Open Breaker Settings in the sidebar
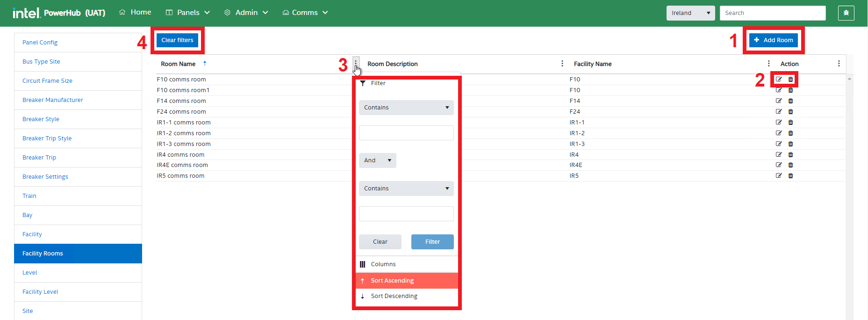This screenshot has width=868, height=320. 45,177
